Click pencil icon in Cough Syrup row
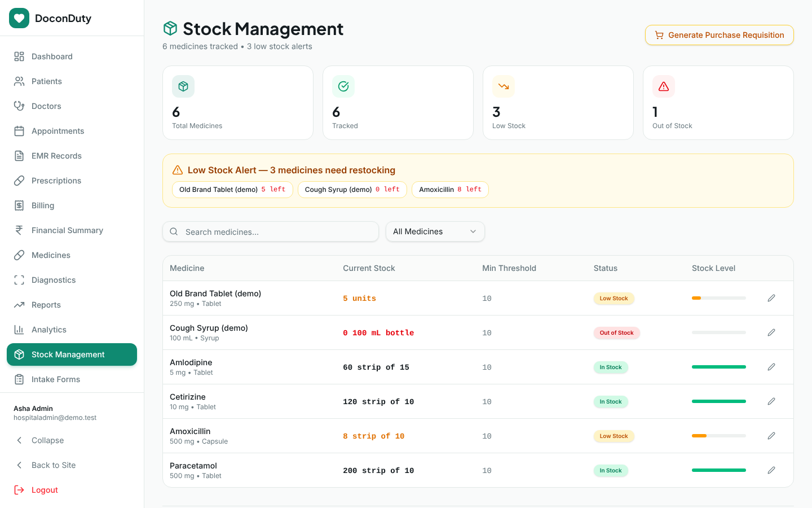 click(771, 332)
